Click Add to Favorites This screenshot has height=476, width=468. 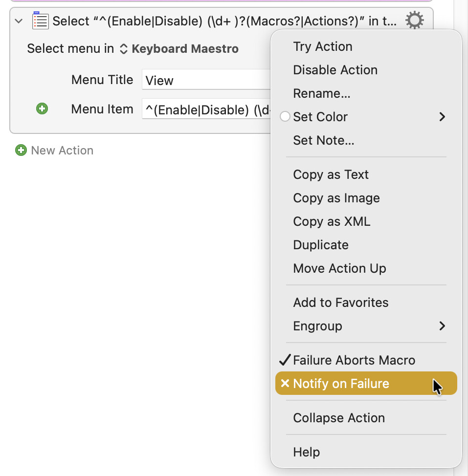[340, 303]
